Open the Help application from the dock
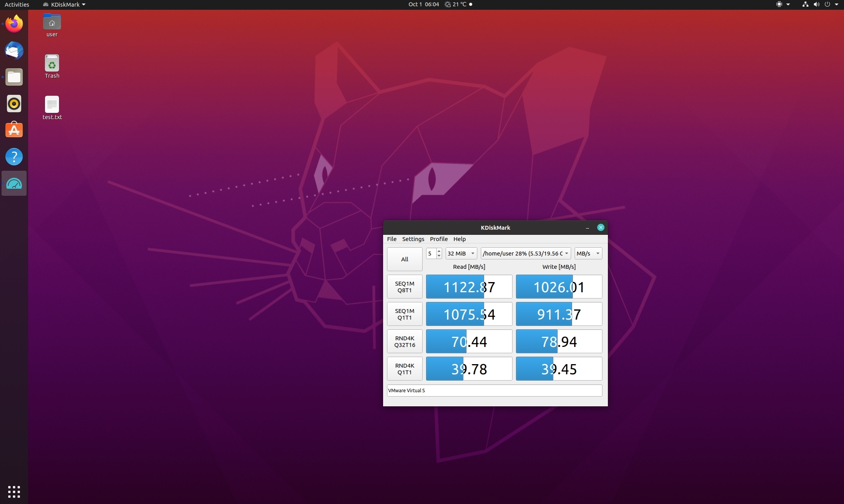This screenshot has width=844, height=504. (x=14, y=157)
